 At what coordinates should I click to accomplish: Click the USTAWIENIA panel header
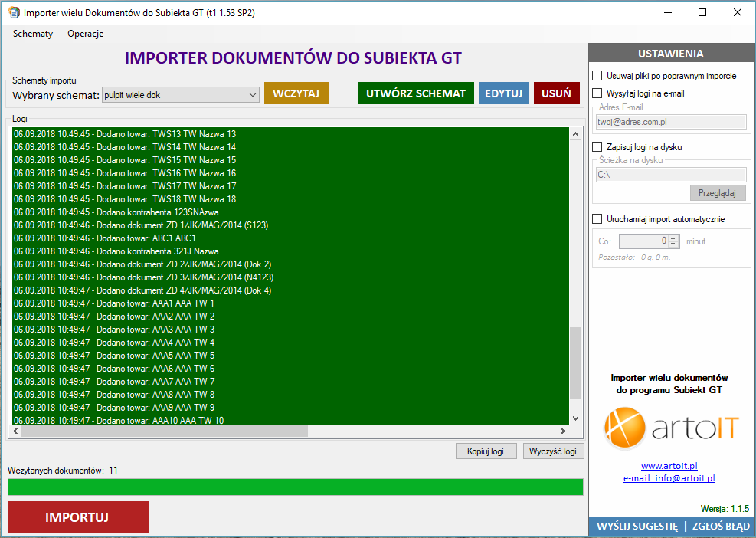pyautogui.click(x=671, y=54)
